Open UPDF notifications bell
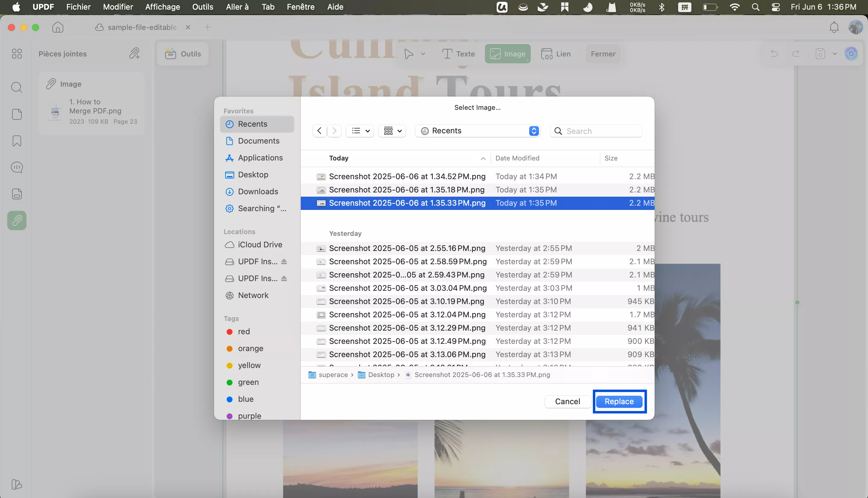This screenshot has width=868, height=498. coord(834,27)
